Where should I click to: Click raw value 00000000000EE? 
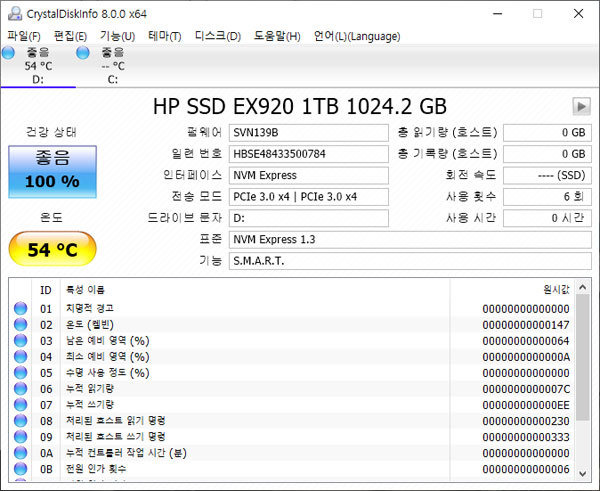pos(526,405)
